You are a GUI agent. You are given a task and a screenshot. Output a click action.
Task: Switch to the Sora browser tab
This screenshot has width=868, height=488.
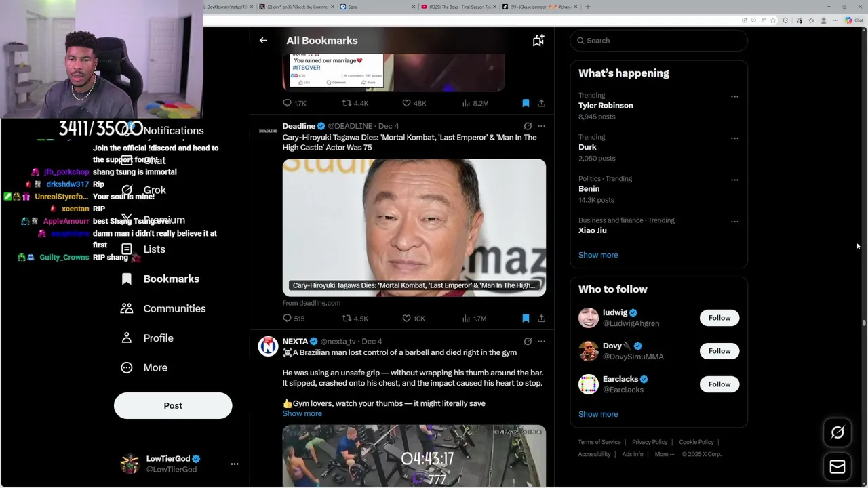tap(376, 7)
